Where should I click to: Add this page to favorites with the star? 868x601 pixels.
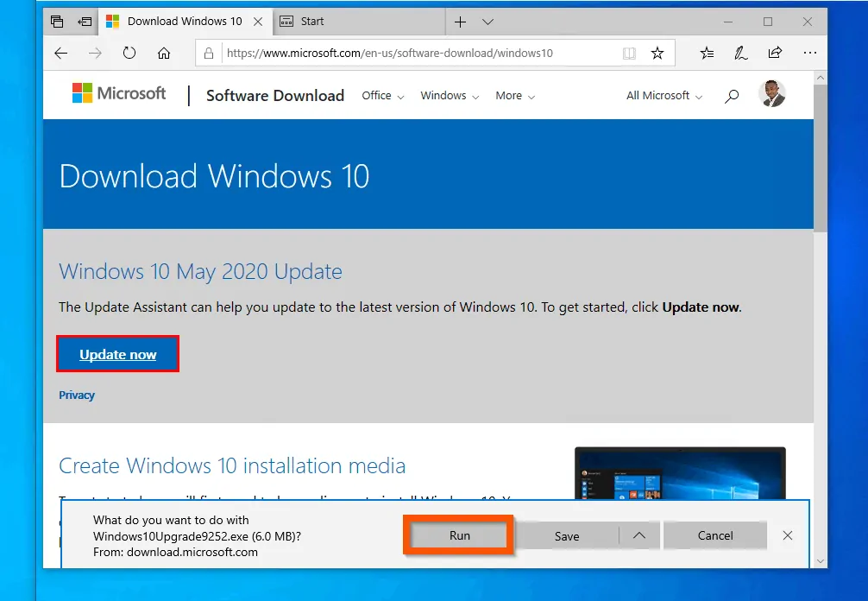(657, 54)
